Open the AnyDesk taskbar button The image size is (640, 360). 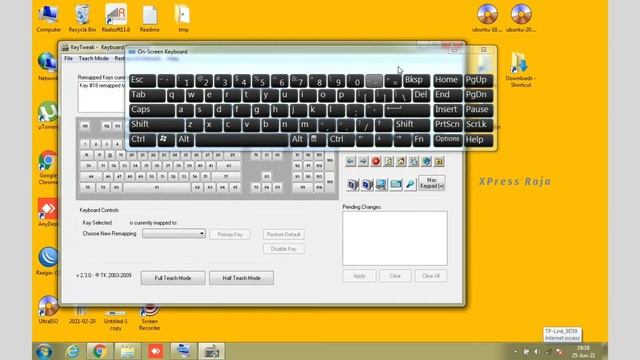coord(156,351)
